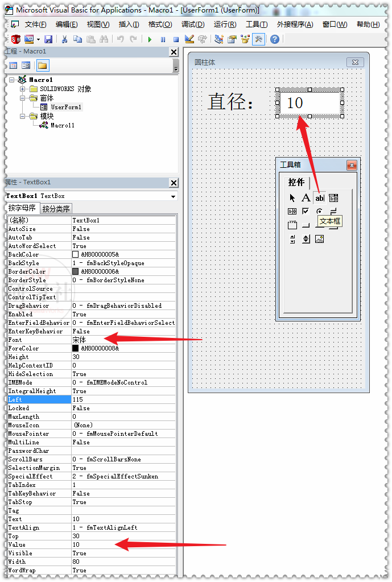Close the 工具箱 toolbox window

point(352,165)
